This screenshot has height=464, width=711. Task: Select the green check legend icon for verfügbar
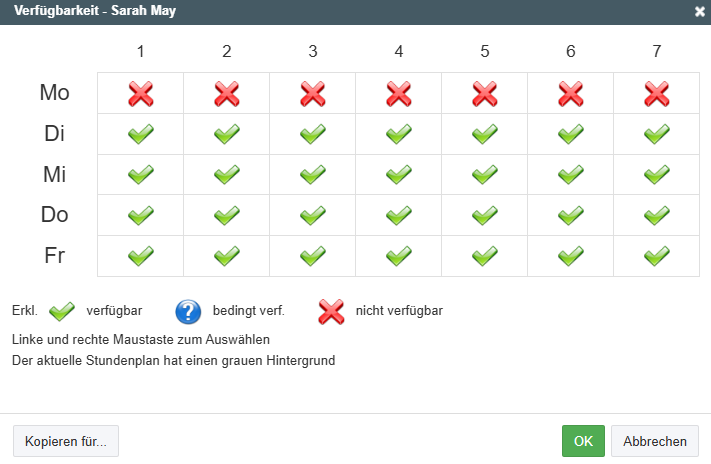62,311
